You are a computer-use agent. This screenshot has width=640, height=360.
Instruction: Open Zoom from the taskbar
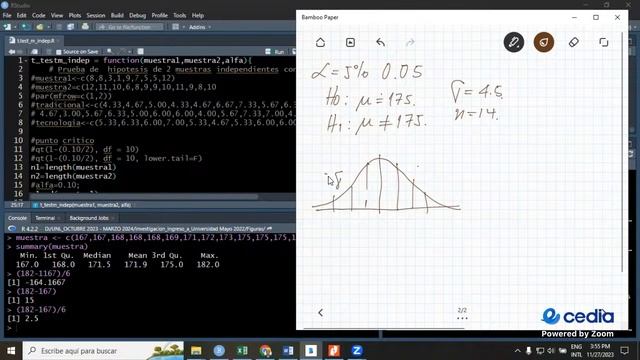coord(357,351)
